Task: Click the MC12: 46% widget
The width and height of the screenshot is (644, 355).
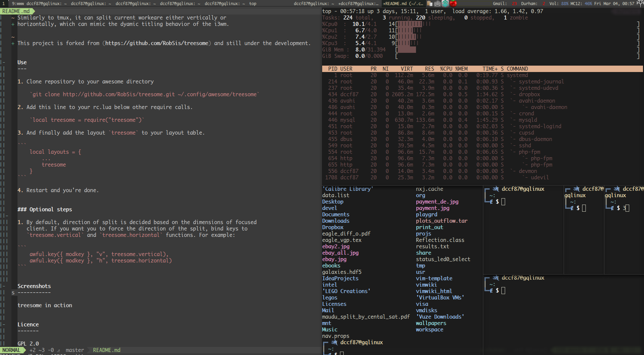Action: [581, 3]
